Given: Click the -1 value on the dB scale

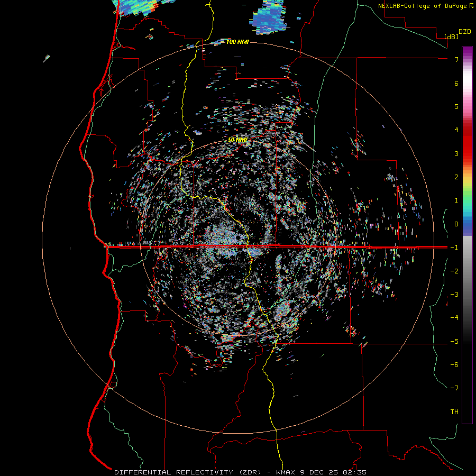Looking at the screenshot, I should [454, 248].
